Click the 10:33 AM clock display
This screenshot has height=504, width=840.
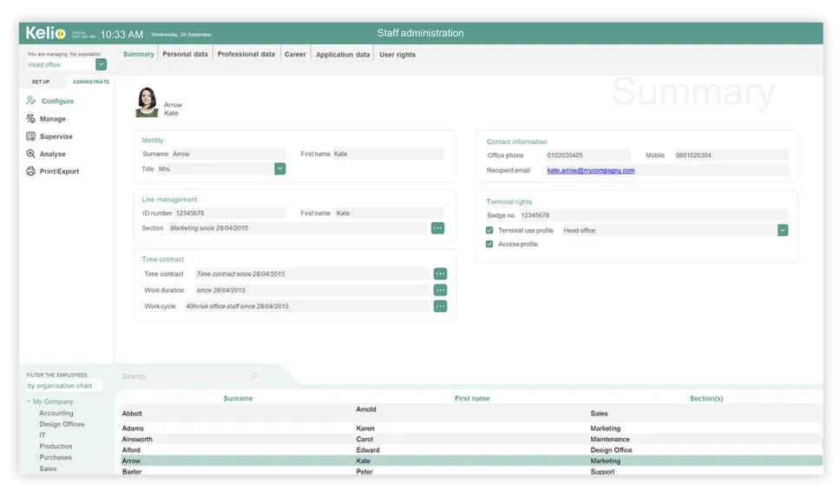point(121,35)
